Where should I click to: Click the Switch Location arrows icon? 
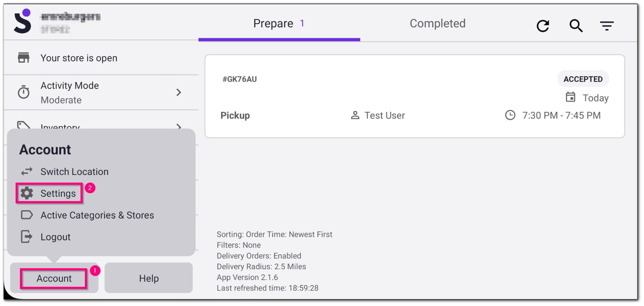pos(26,171)
